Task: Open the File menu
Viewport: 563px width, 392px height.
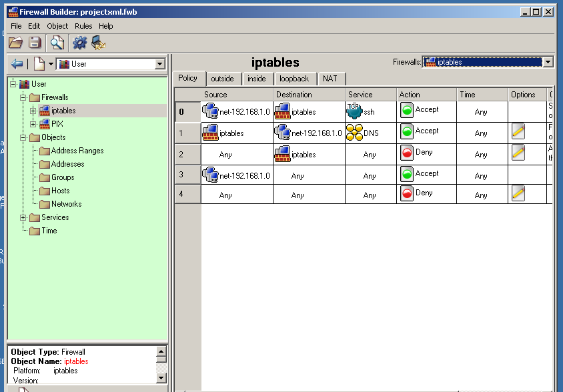Action: [16, 26]
